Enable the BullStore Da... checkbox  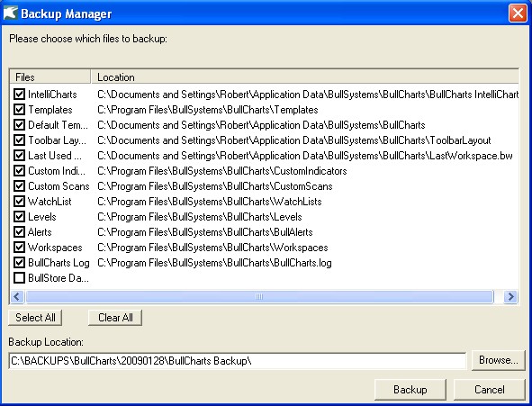[x=19, y=278]
